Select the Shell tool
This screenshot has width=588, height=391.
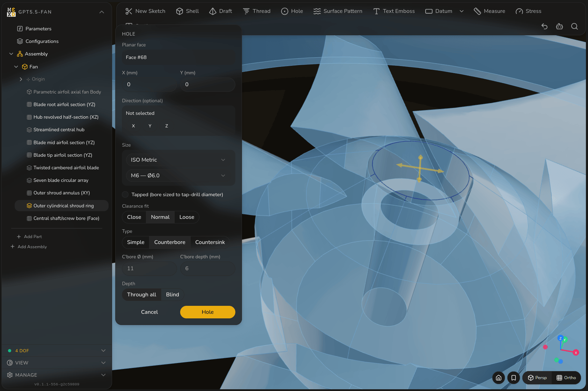188,11
